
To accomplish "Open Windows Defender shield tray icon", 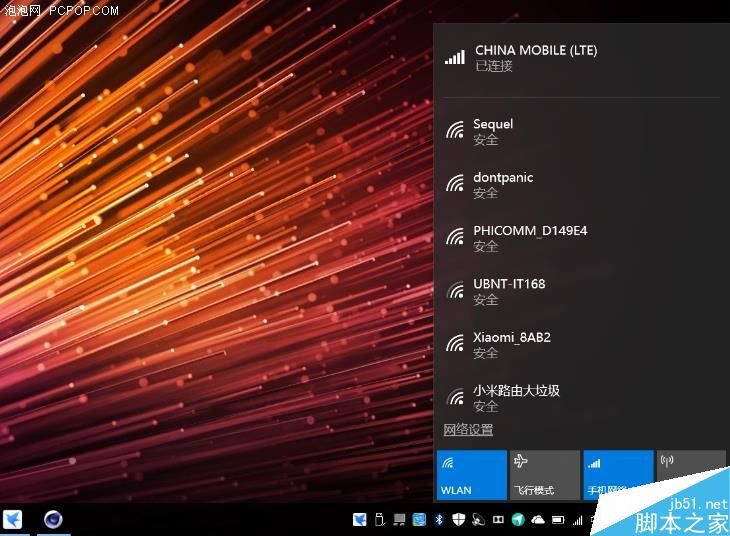I will point(459,520).
